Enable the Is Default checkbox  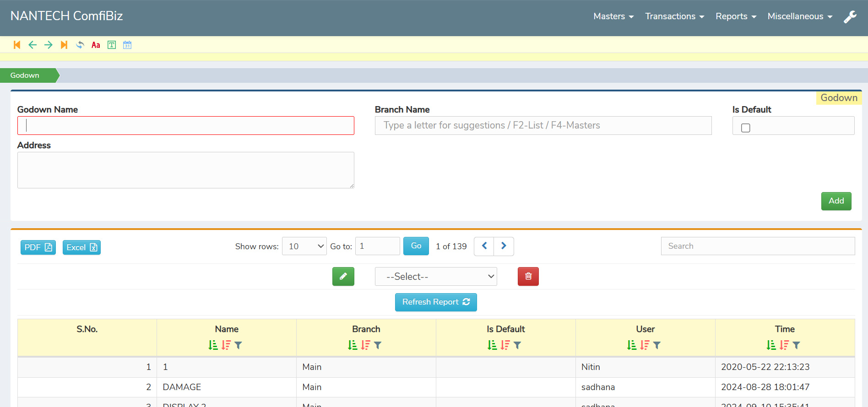click(746, 128)
